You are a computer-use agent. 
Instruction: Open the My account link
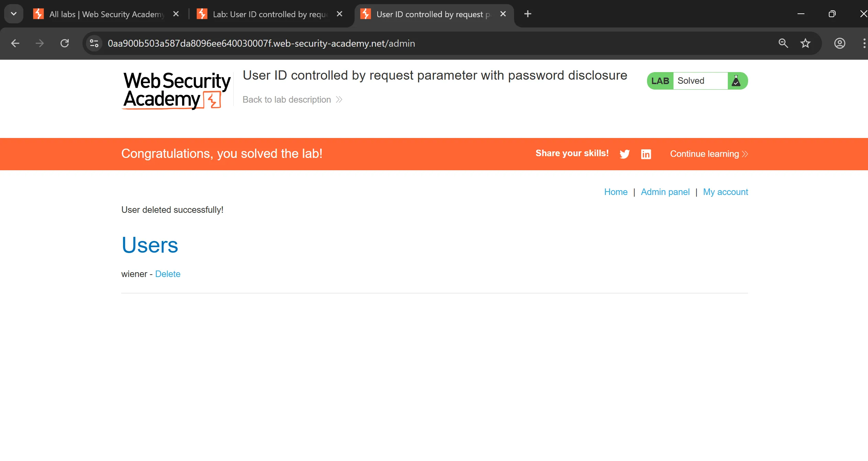click(x=725, y=192)
